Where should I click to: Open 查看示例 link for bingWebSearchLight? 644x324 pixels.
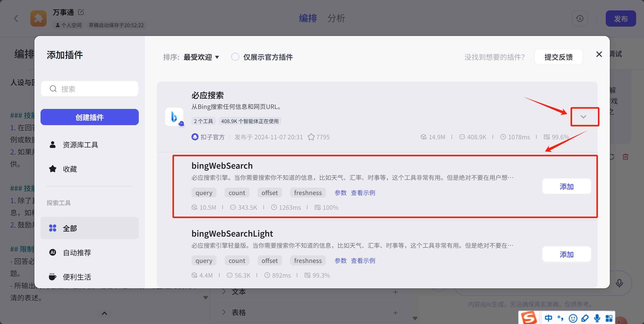tap(363, 261)
